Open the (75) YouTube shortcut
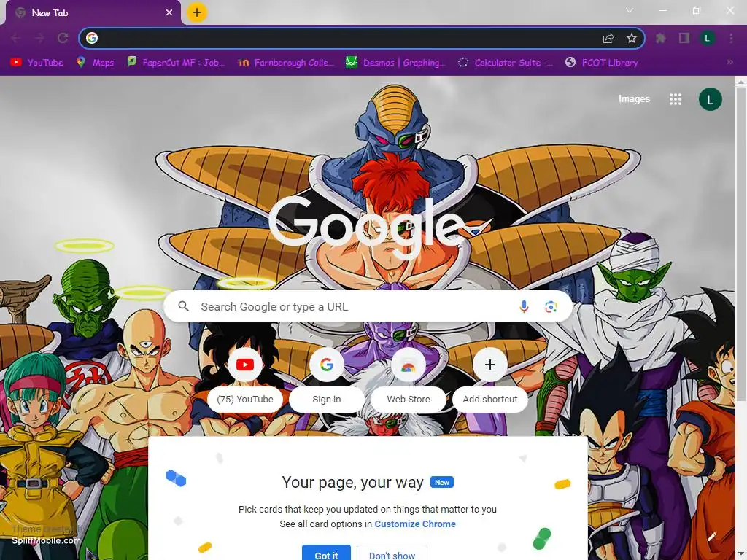 point(245,381)
